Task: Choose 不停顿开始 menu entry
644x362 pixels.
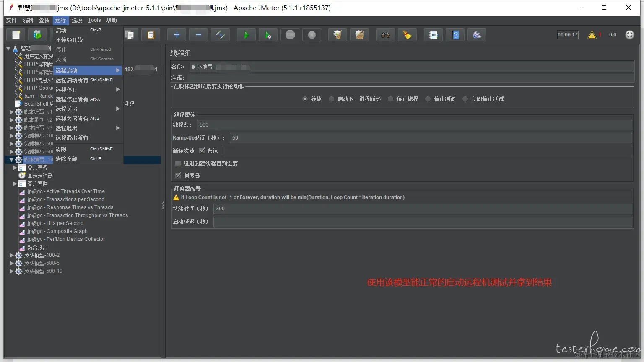Action: (88, 40)
